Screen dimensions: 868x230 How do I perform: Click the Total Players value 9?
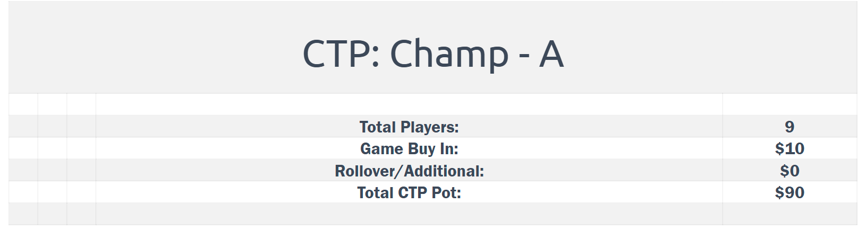789,127
